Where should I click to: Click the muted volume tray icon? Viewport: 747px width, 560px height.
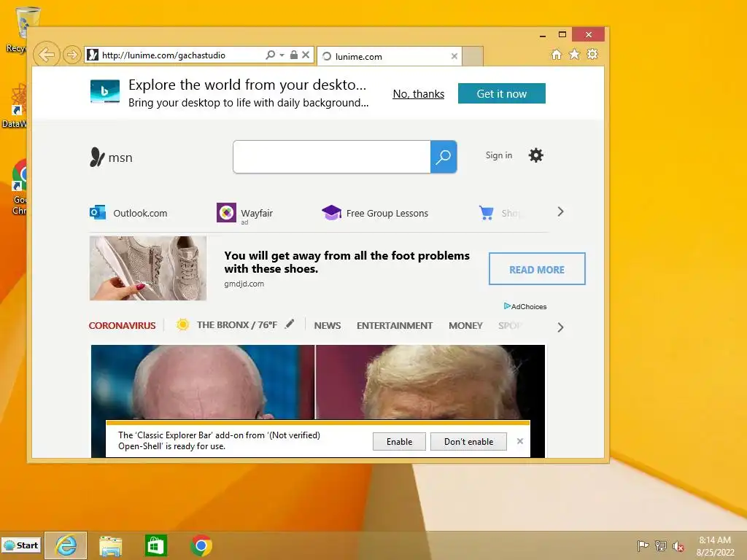coord(678,546)
